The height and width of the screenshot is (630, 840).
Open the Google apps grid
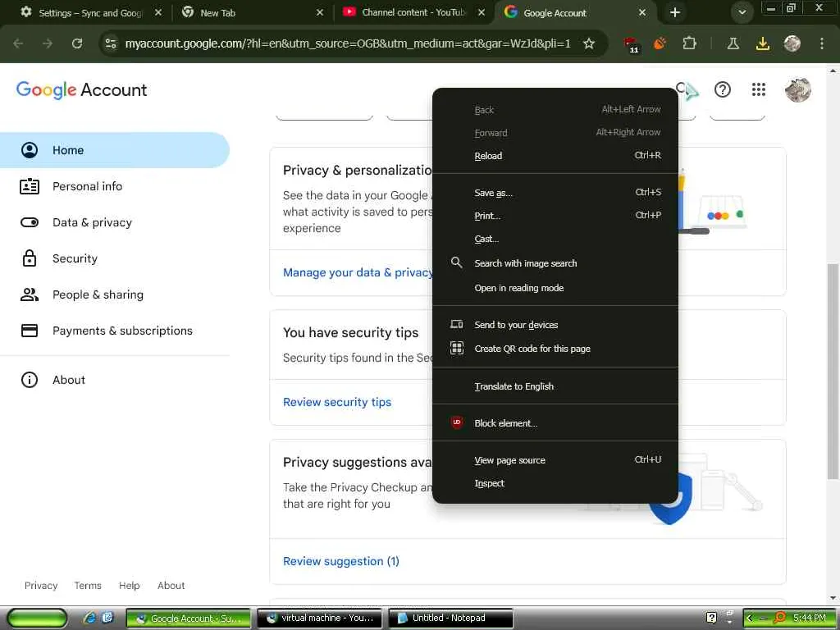click(x=758, y=89)
